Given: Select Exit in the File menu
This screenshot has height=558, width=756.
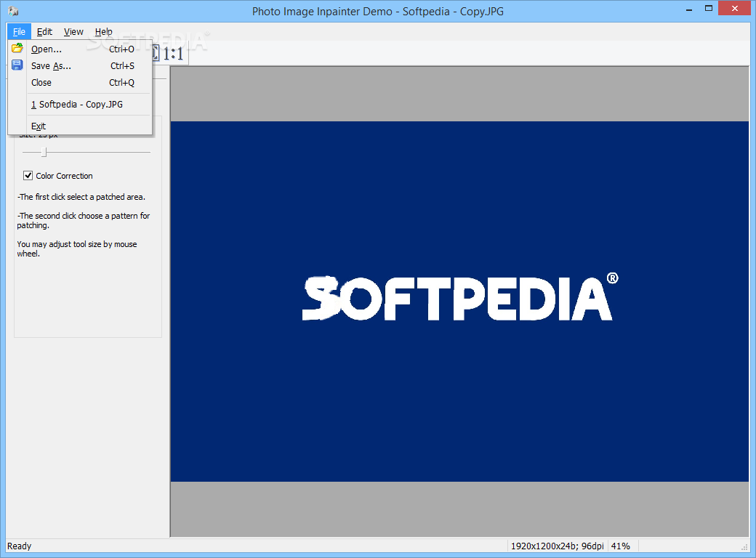Looking at the screenshot, I should (x=80, y=126).
